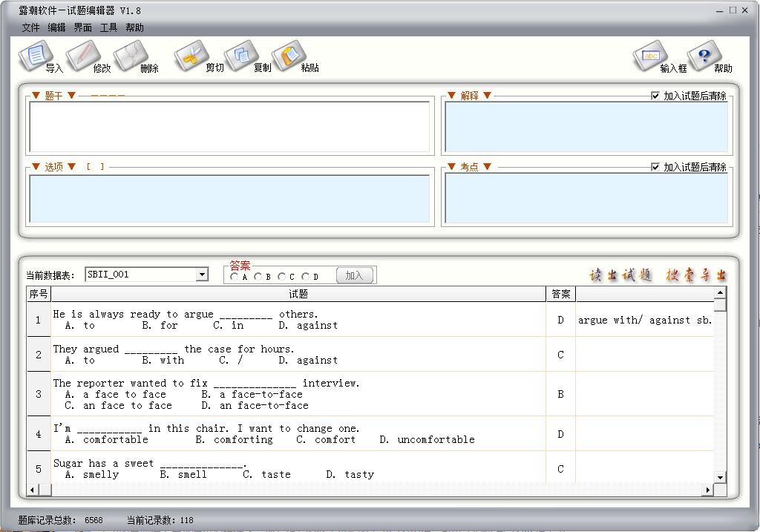Viewport: 760px width, 532px height.
Task: Select answer radio button A
Action: [x=235, y=276]
